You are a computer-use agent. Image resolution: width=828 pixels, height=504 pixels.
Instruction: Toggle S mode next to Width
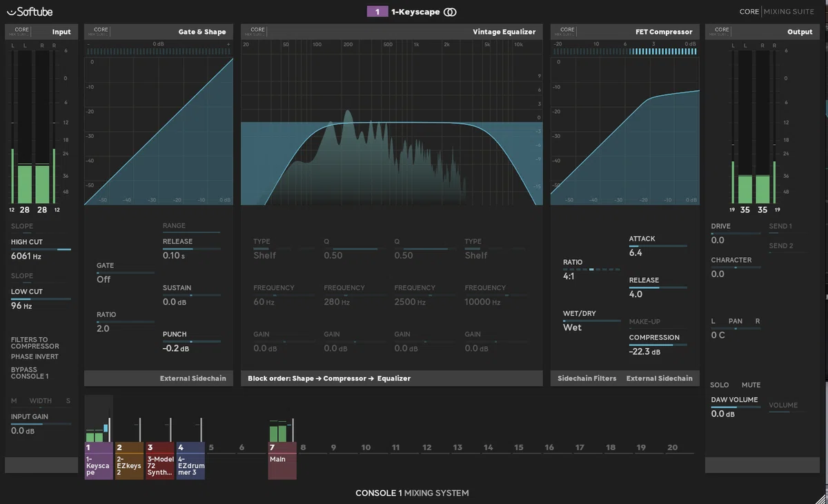[68, 401]
